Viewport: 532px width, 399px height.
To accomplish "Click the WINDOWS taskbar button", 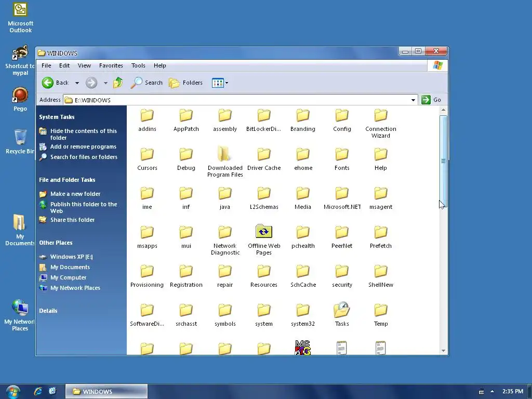I will 107,392.
